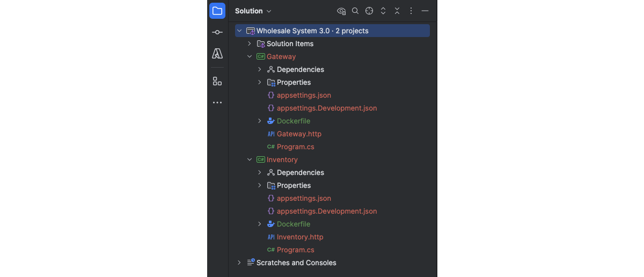
Task: Open appsettings.json in Inventory project
Action: (304, 198)
